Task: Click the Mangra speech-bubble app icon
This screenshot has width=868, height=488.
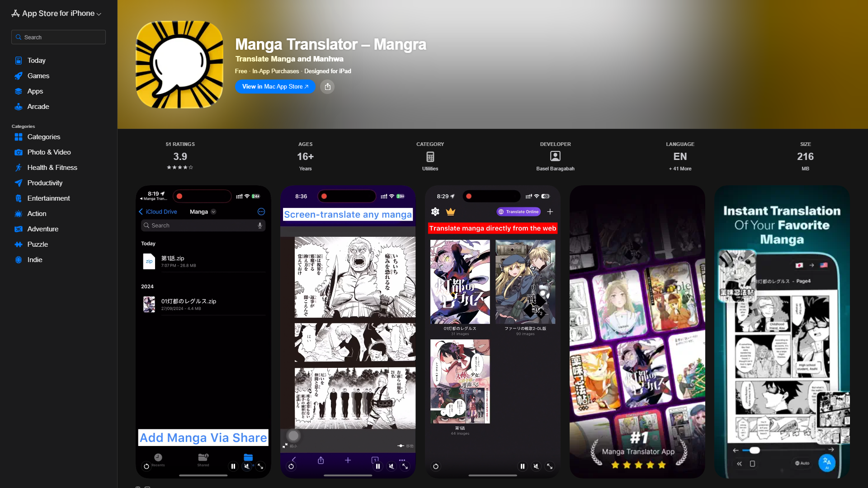Action: 179,64
